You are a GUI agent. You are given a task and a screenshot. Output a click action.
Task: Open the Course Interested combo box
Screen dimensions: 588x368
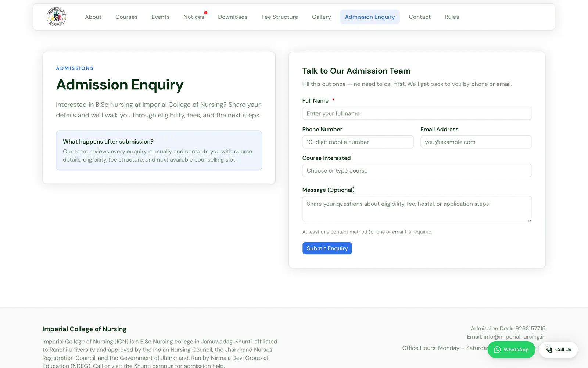(x=417, y=171)
